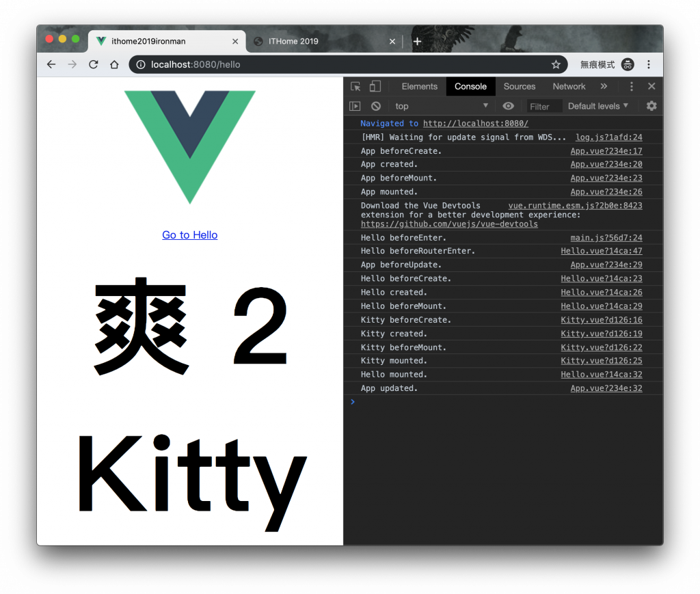Click the macOS window minimize button
700x594 pixels.
coord(62,39)
